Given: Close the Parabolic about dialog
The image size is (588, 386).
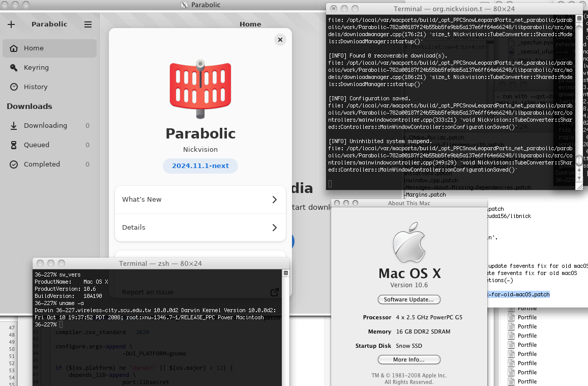Looking at the screenshot, I should (280, 40).
